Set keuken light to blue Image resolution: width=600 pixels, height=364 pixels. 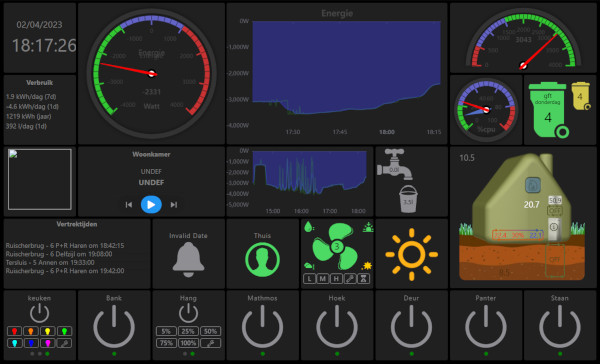(x=31, y=343)
